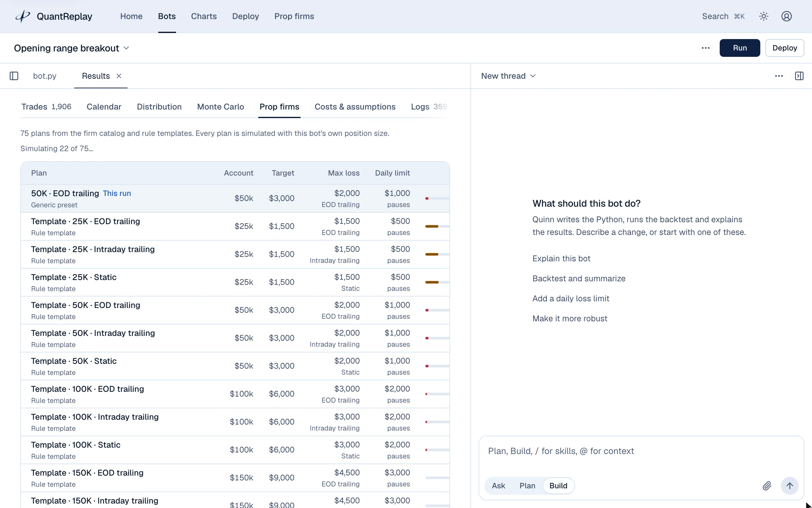812x508 pixels.
Task: Select the Template · 100K · Static row
Action: pyautogui.click(x=235, y=450)
